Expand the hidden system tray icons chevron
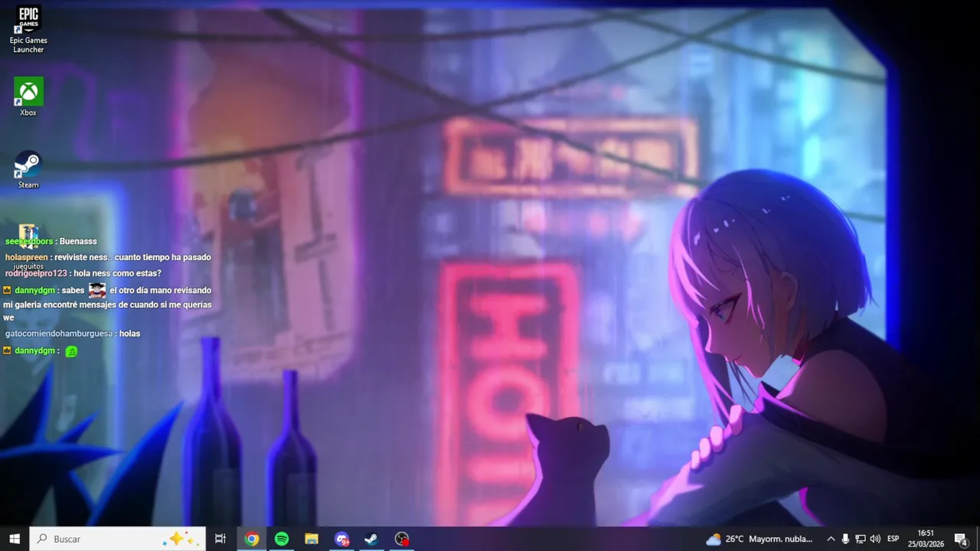Screen dimensions: 980x551 click(831, 539)
